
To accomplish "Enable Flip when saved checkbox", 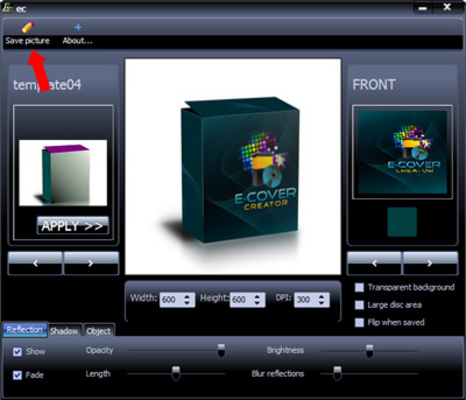I will pyautogui.click(x=359, y=322).
